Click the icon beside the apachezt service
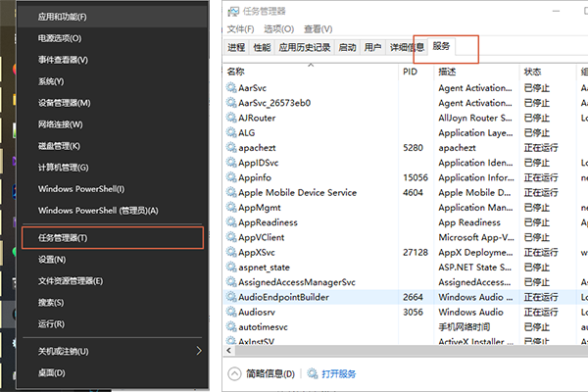 230,148
